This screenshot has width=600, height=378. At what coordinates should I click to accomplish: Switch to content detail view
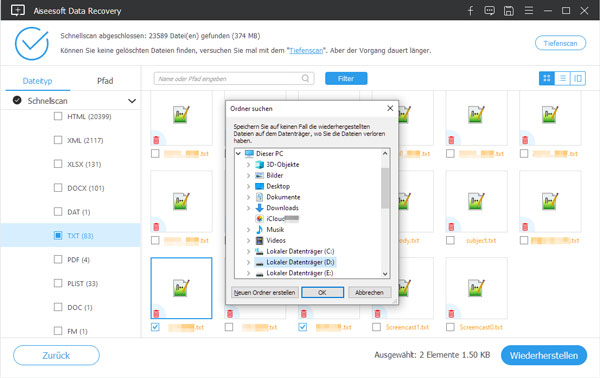[578, 78]
